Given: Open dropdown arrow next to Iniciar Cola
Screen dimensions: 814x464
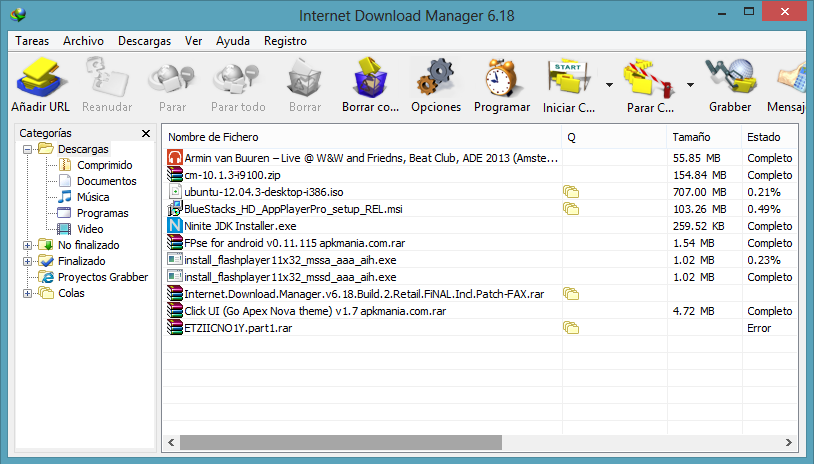Looking at the screenshot, I should [x=609, y=85].
